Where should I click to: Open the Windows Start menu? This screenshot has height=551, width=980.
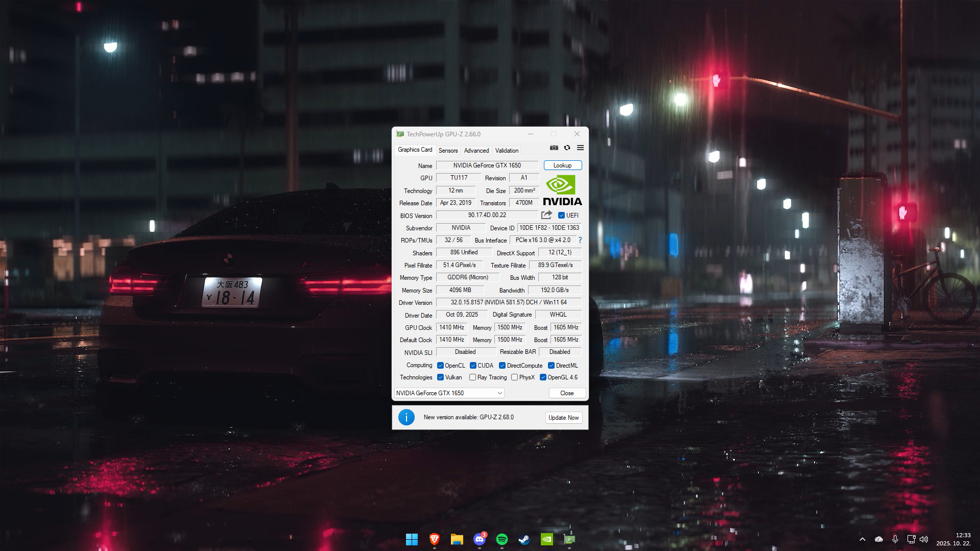pos(412,539)
